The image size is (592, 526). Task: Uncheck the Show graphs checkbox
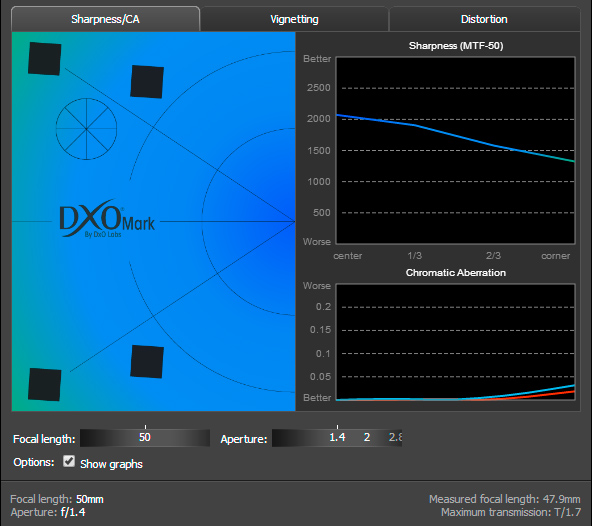tap(69, 461)
